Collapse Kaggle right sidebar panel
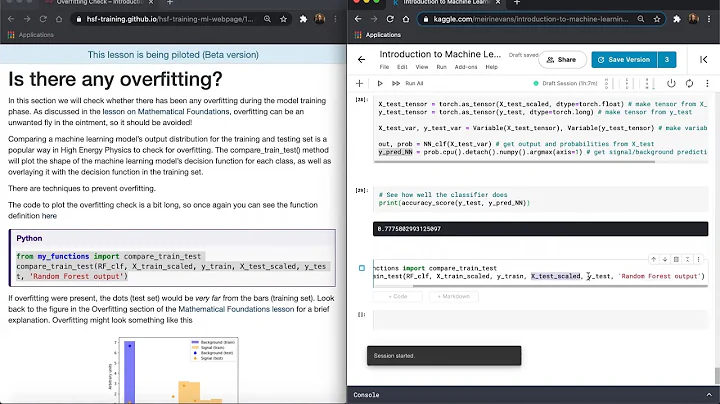The width and height of the screenshot is (720, 404). pyautogui.click(x=703, y=60)
